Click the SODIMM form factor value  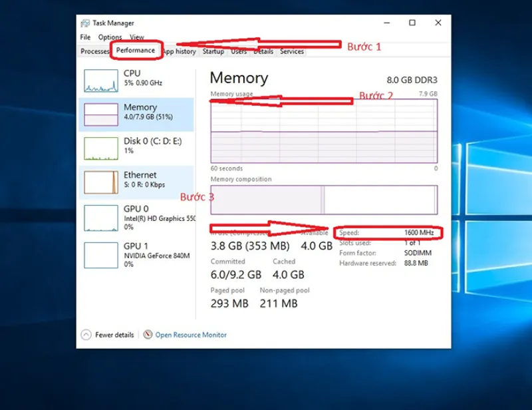(418, 253)
